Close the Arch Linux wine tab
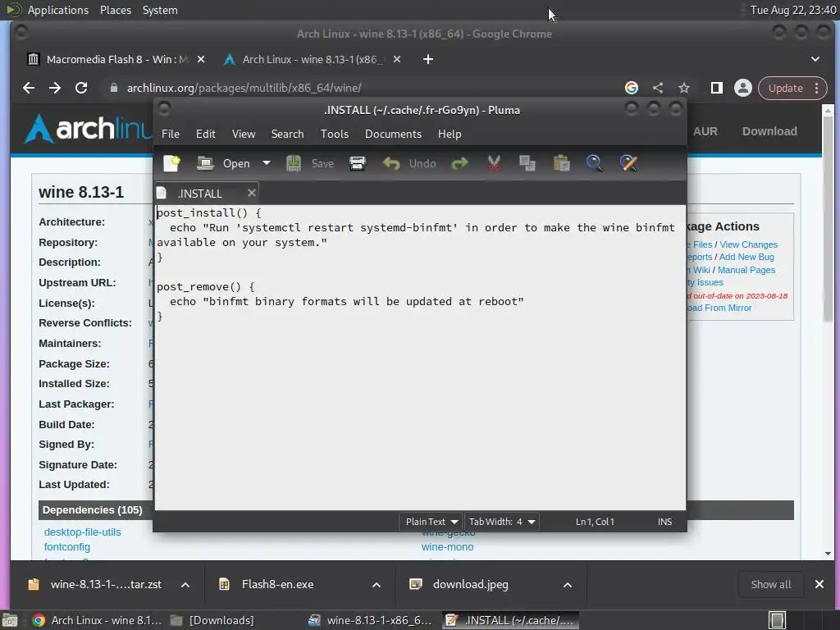The width and height of the screenshot is (840, 630). point(397,59)
